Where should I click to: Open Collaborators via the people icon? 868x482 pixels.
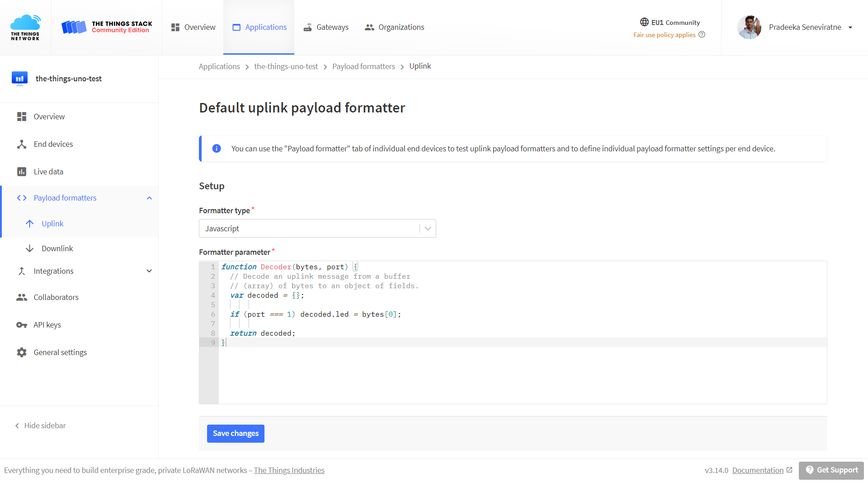(21, 297)
